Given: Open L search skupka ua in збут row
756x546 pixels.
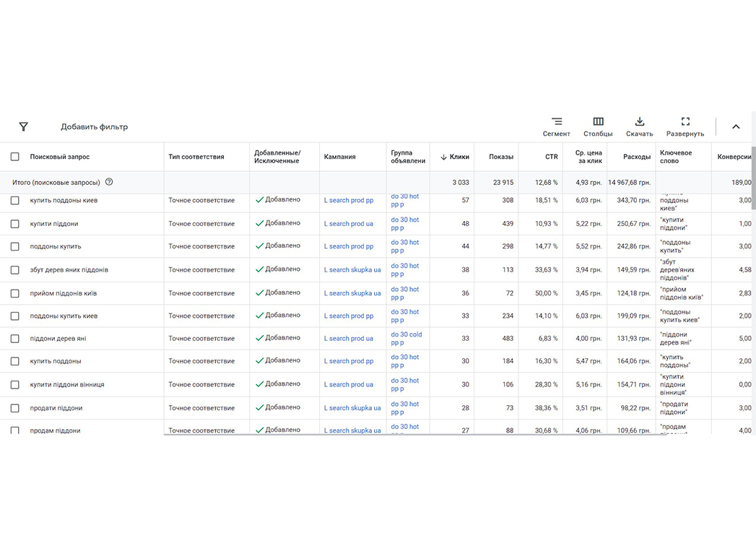Looking at the screenshot, I should coord(352,269).
